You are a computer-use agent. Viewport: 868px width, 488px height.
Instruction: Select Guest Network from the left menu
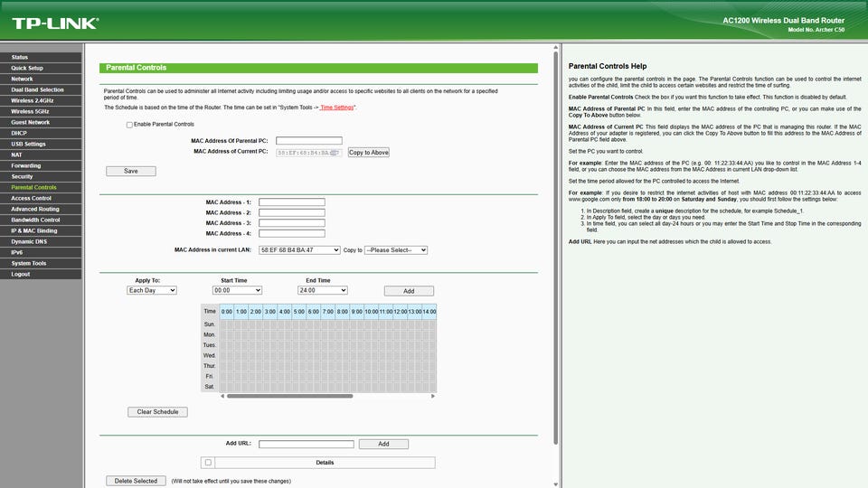(31, 122)
